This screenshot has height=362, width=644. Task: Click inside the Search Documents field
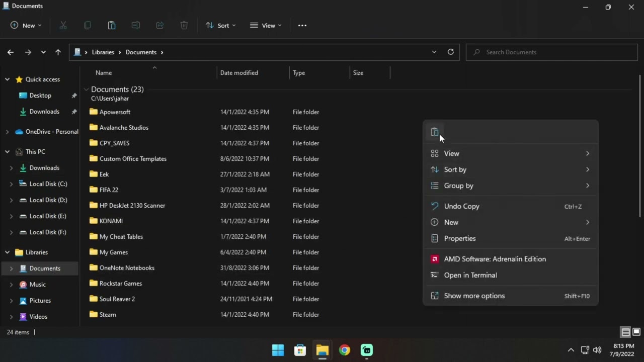tap(552, 52)
